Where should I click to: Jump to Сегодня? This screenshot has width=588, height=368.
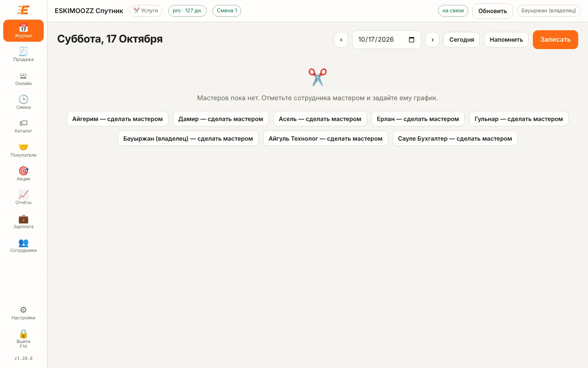(x=461, y=40)
